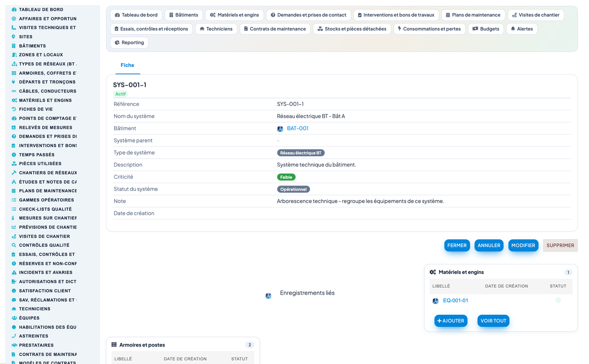Viewport: 589px width, 364px height.
Task: Click the Types de réseaux network icon
Action: [14, 64]
